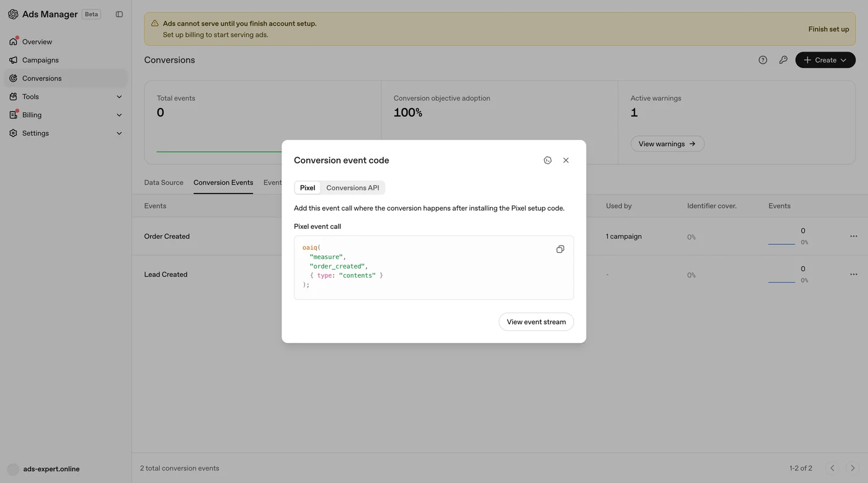Open the Create dropdown button

pyautogui.click(x=825, y=60)
